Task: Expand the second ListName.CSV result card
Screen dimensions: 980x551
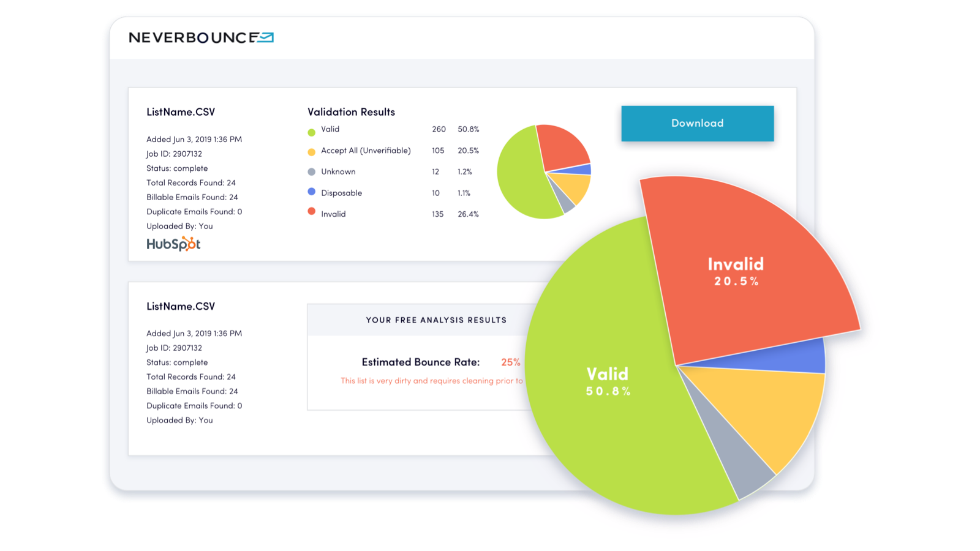Action: [179, 306]
